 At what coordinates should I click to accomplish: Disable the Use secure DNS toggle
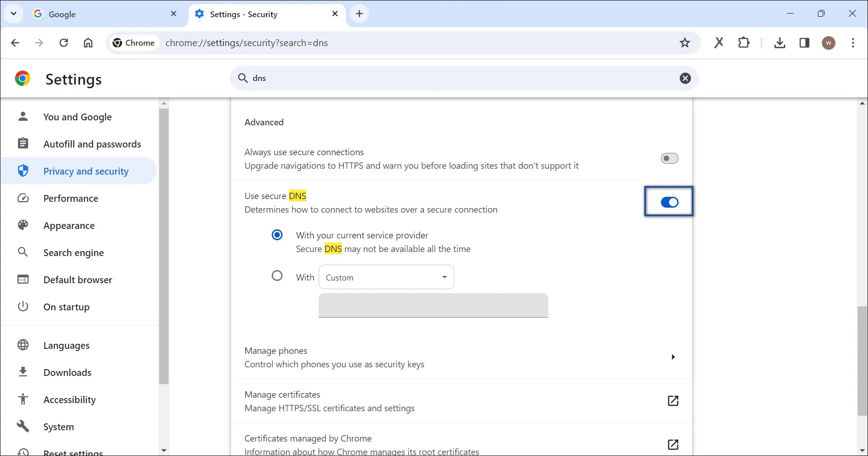[669, 202]
